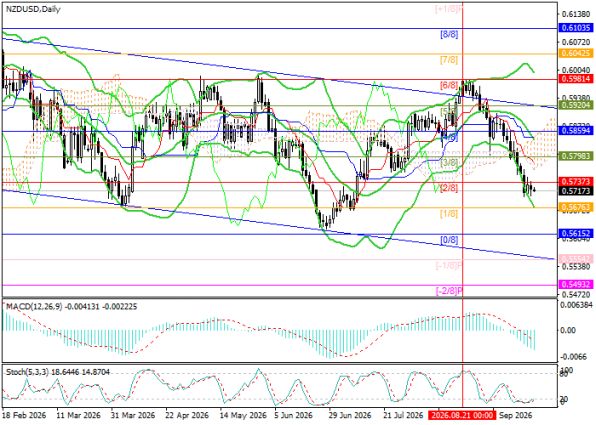Screen dimensions: 596x425
Task: Click the MACD scale value 0.006384
Action: click(x=577, y=304)
